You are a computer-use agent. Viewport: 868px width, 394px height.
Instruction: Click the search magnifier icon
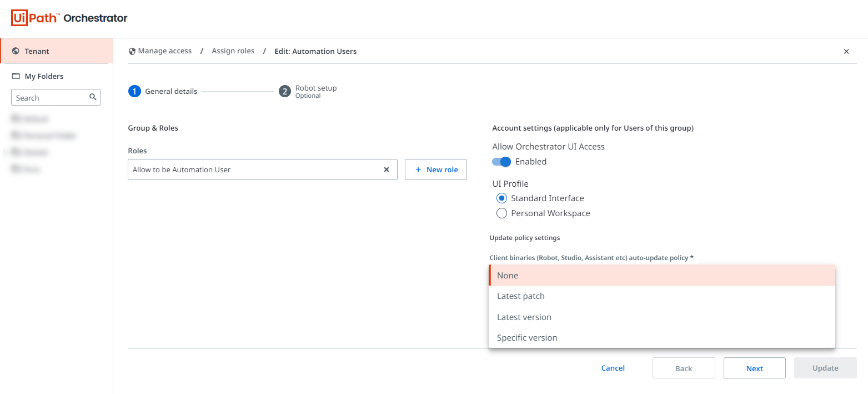pos(93,97)
